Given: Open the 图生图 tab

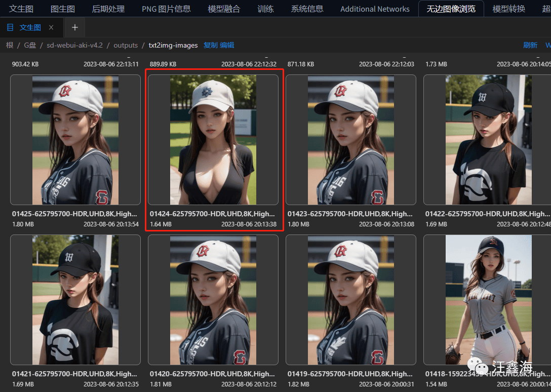Looking at the screenshot, I should tap(63, 9).
